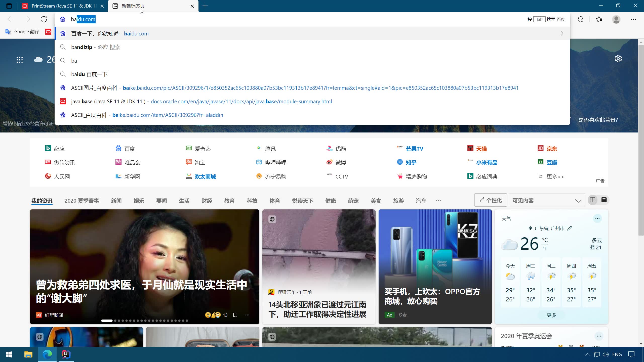Open the ASCII_百度百科 suggestion

pos(312,115)
